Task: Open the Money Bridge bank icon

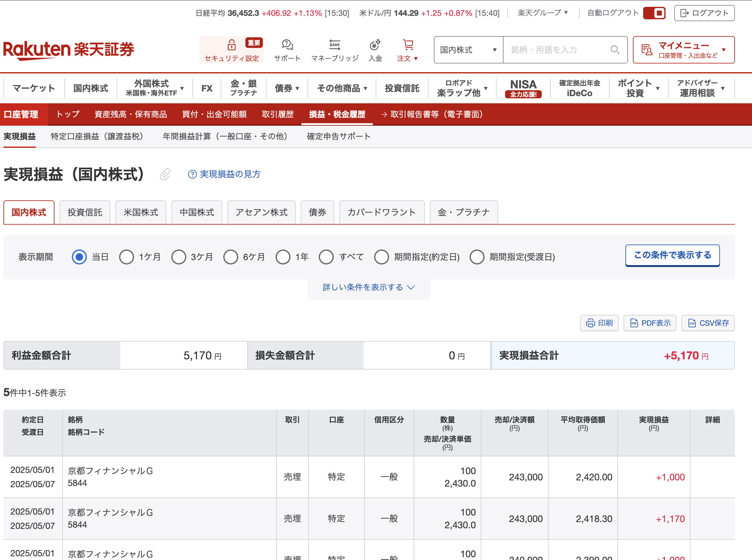Action: pyautogui.click(x=335, y=44)
